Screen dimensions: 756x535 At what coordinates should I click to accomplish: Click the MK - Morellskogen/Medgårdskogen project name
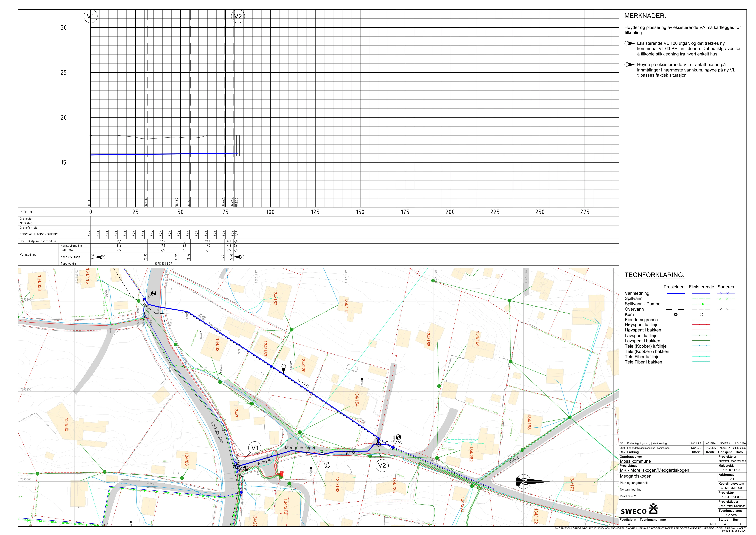pos(654,470)
